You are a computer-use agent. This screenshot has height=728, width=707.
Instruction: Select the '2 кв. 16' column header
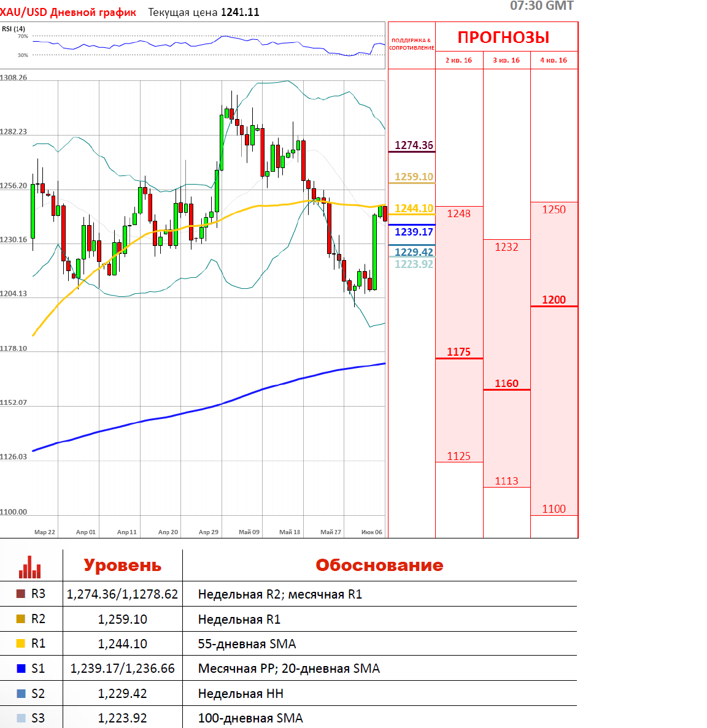458,60
